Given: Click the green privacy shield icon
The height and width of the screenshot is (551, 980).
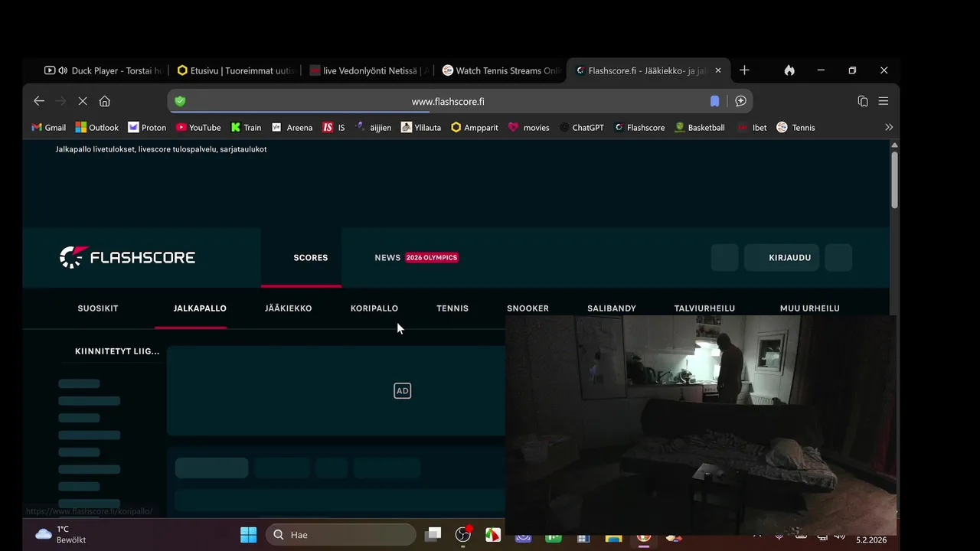Looking at the screenshot, I should (180, 101).
